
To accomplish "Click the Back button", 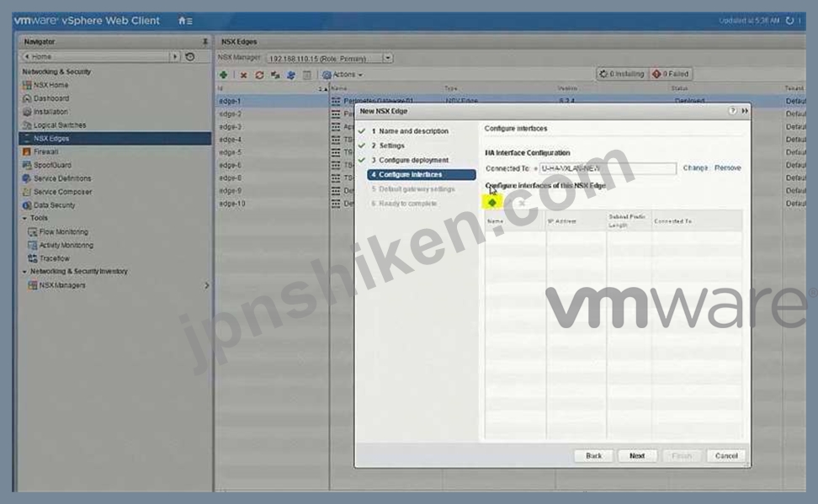I will point(593,456).
